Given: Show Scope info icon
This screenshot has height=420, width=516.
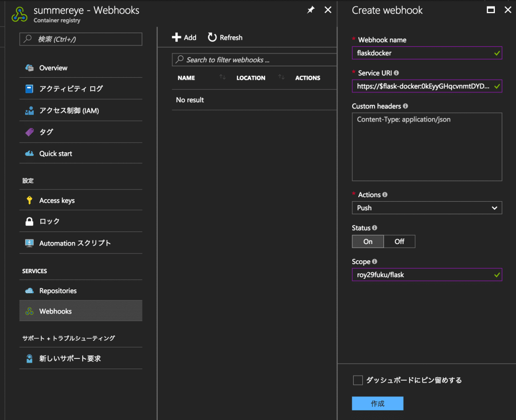Looking at the screenshot, I should coord(374,261).
